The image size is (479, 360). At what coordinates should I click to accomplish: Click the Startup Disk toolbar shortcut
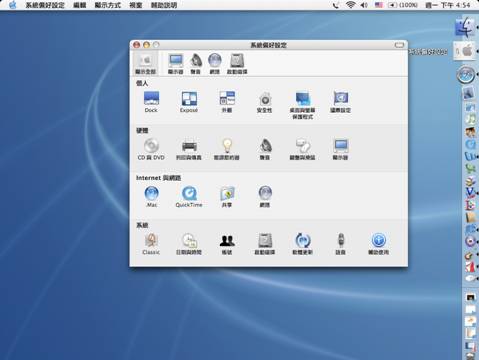click(237, 64)
